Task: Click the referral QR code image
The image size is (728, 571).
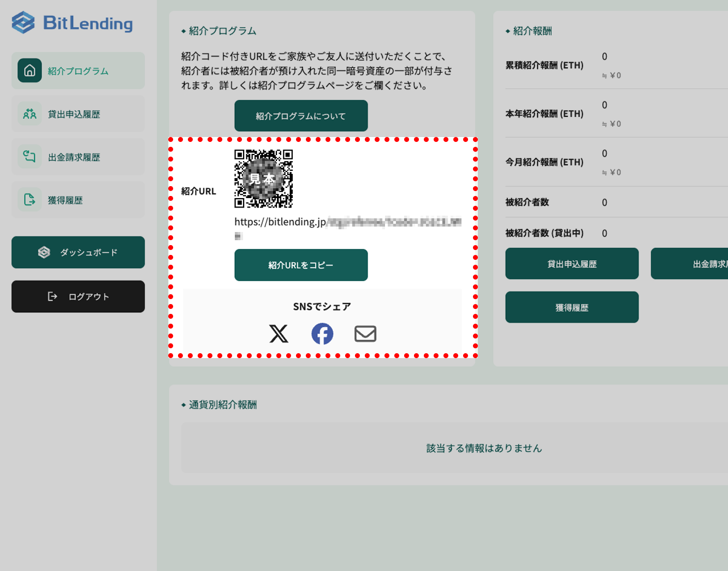Action: (264, 179)
